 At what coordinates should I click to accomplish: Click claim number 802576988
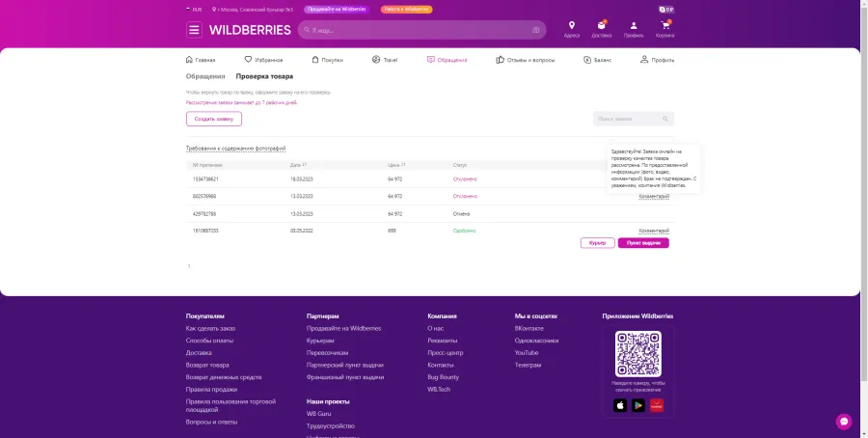204,197
